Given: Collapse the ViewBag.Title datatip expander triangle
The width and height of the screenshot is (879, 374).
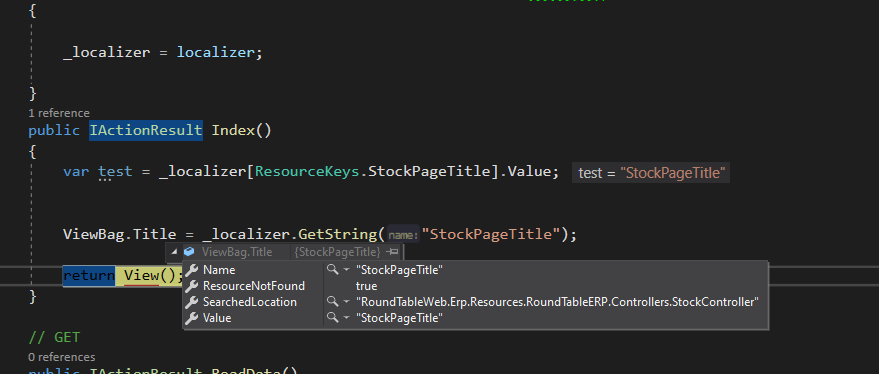Looking at the screenshot, I should (174, 252).
